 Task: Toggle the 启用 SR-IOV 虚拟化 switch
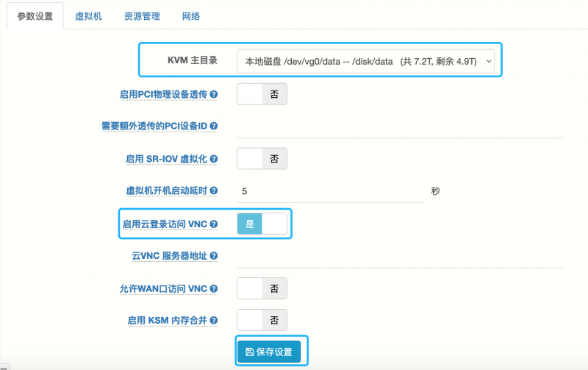pyautogui.click(x=262, y=159)
